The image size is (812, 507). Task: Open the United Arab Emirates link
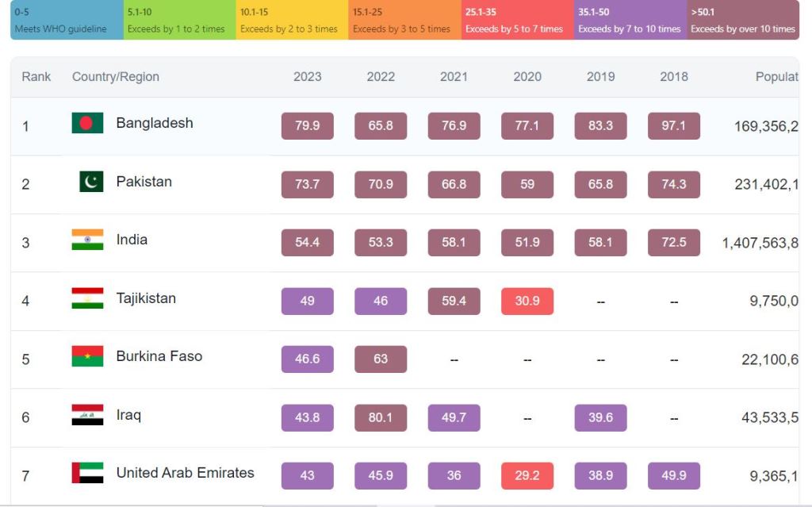click(185, 473)
